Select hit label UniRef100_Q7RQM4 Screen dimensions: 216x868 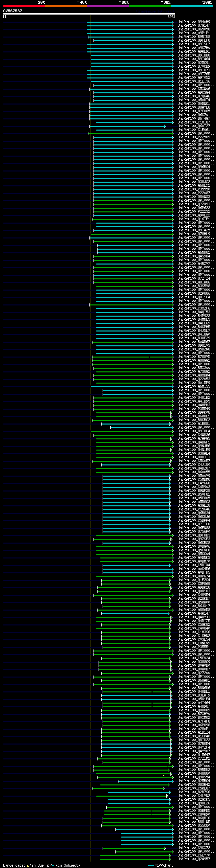point(194,744)
